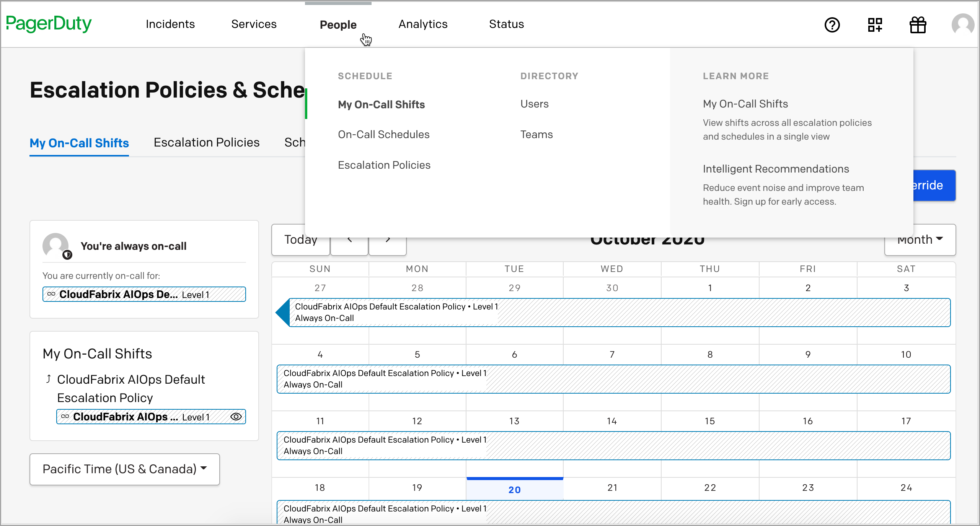Select date 1 in the calendar
Screen dimensions: 980x526
710,288
